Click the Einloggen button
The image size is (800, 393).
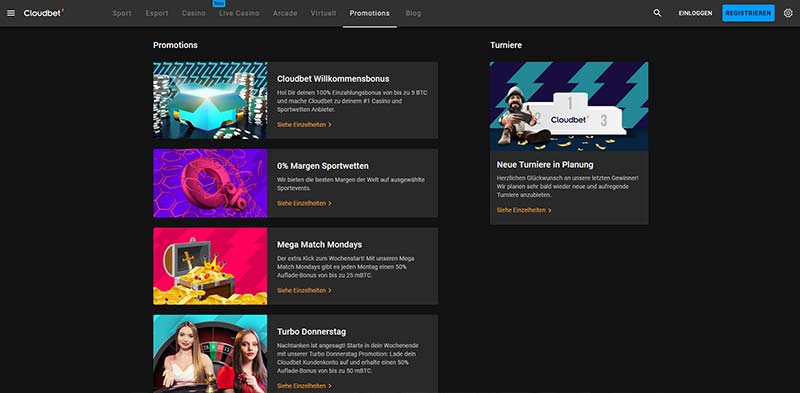695,13
